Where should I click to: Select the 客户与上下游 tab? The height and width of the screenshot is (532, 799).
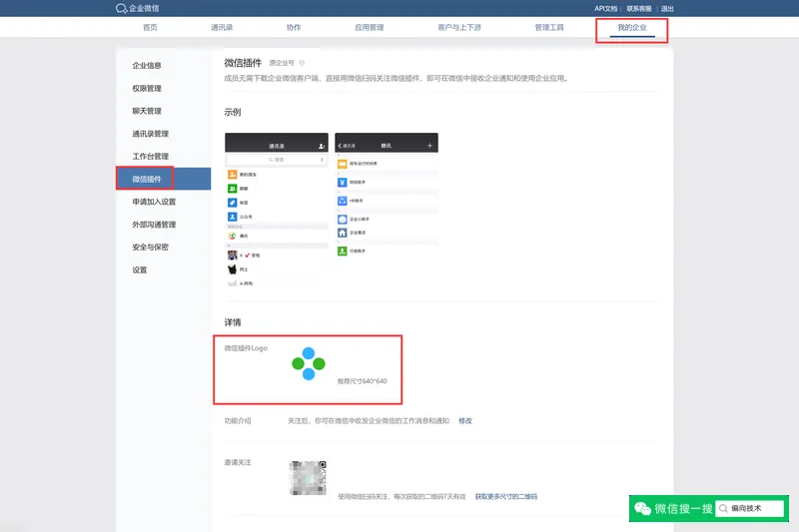tap(459, 28)
